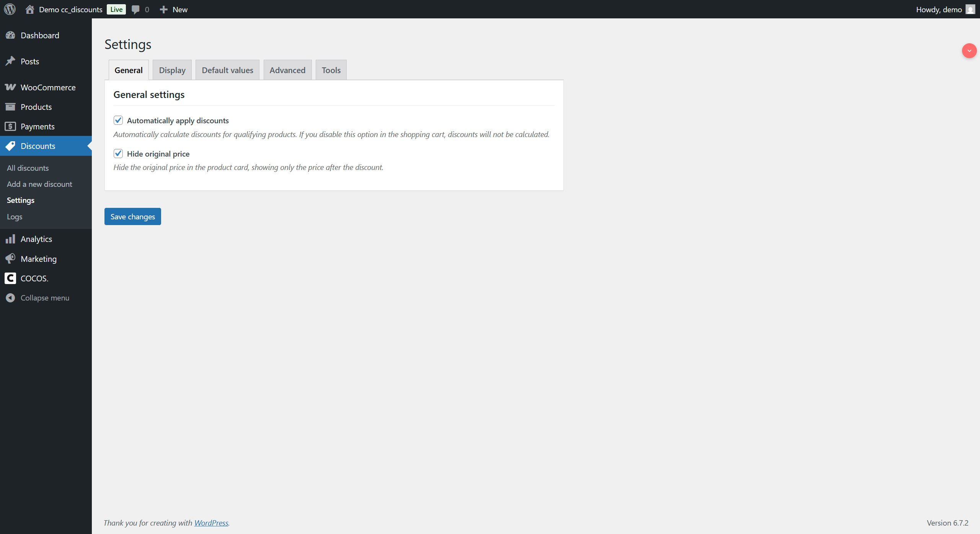Screen dimensions: 980x534
Task: Click the comments bubble icon
Action: click(x=135, y=9)
